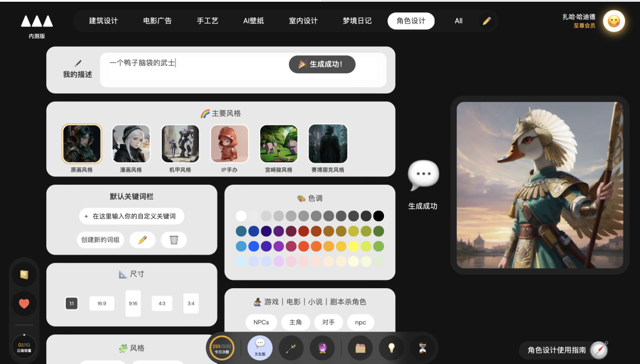
Task: Pick the bright orange-red color swatch
Action: point(303,246)
